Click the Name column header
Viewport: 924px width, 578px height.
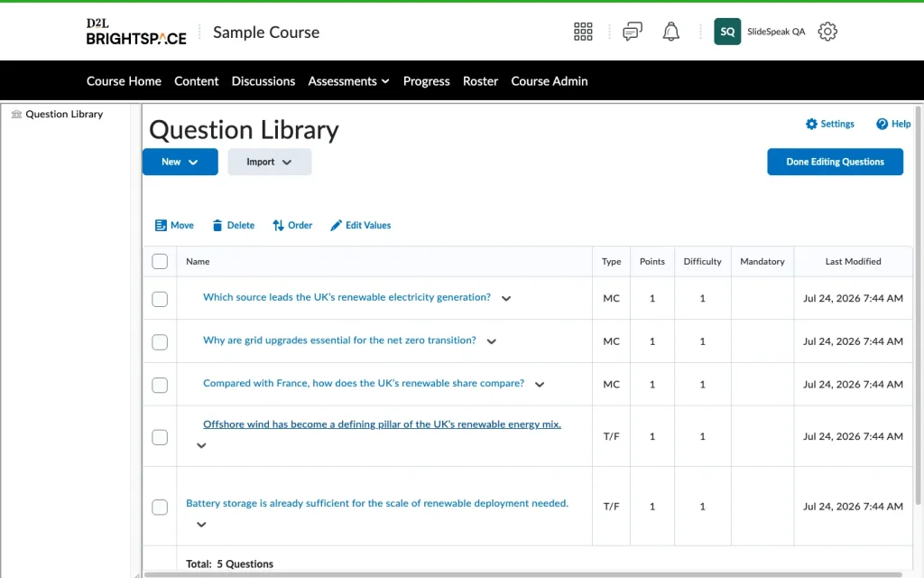(198, 261)
